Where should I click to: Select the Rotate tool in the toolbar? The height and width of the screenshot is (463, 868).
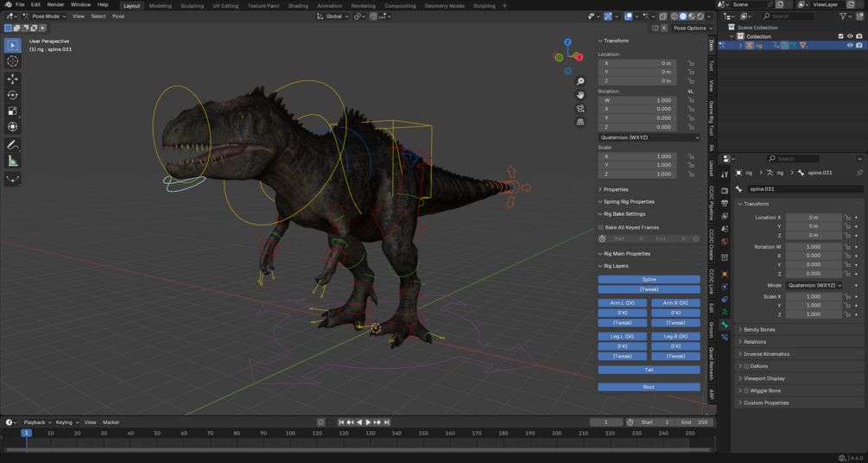pos(13,95)
